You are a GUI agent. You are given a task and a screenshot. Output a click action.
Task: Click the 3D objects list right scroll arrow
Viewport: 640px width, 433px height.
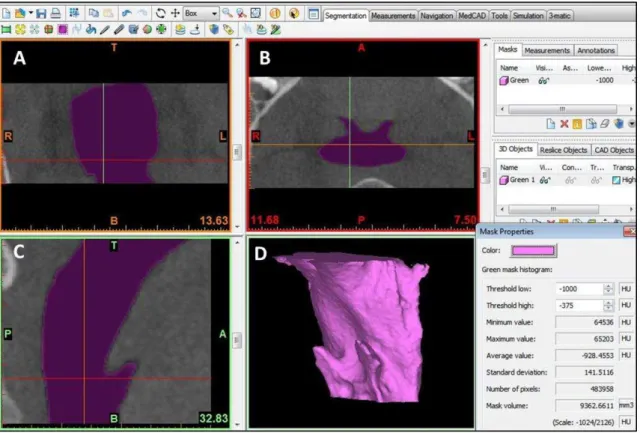631,209
